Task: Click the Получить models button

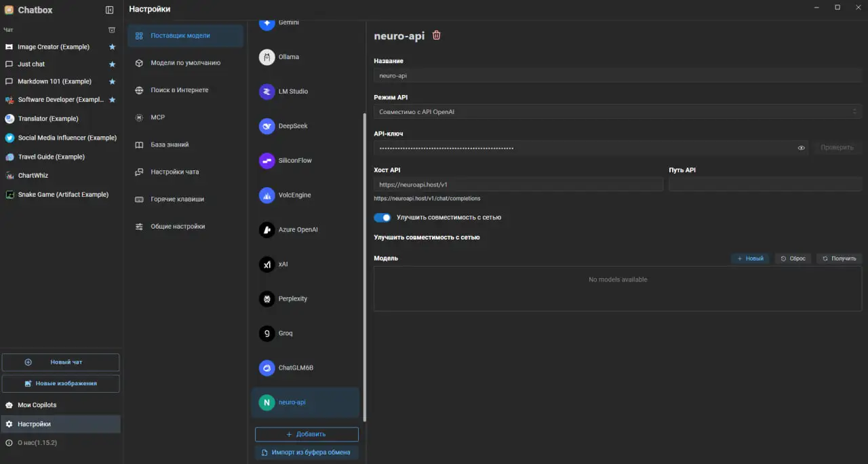Action: point(839,258)
